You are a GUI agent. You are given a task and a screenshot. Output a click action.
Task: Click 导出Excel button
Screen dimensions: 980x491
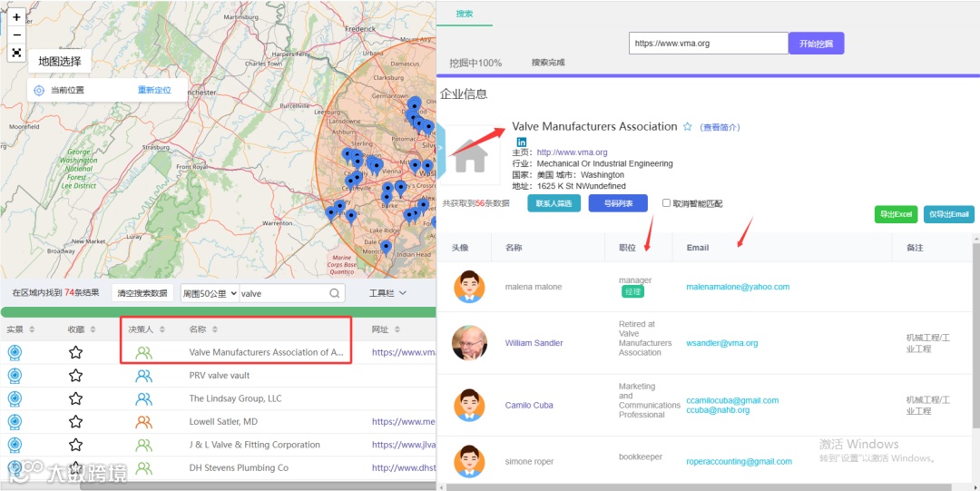click(x=896, y=214)
